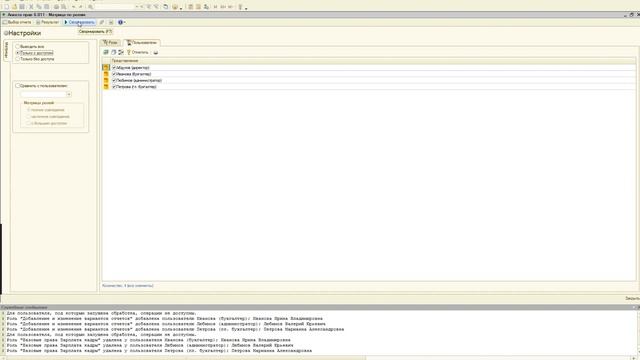The width and height of the screenshot is (640, 360).
Task: Click message 'Добавление...' for Лебиков (администратор)
Action: (x=166, y=324)
